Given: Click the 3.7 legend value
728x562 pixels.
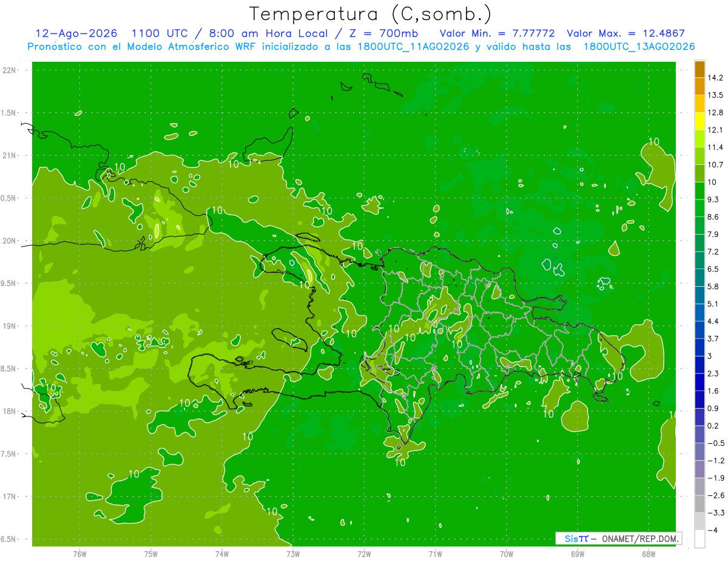Looking at the screenshot, I should point(714,338).
